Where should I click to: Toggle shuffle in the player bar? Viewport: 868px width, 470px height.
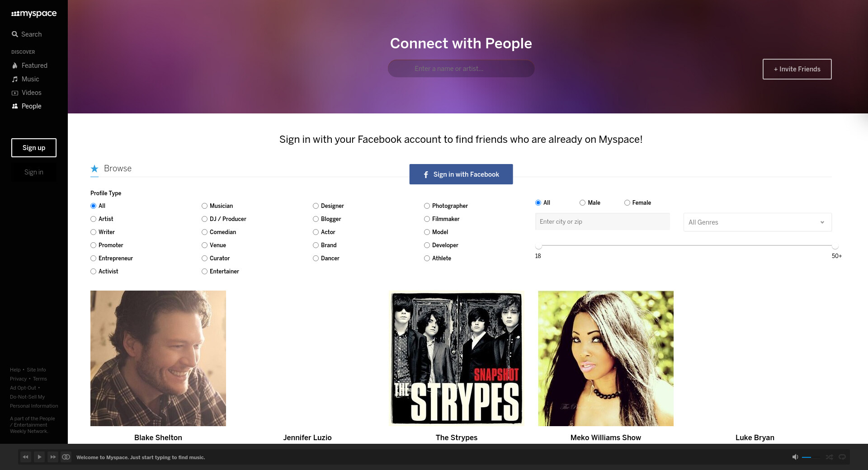pyautogui.click(x=829, y=457)
